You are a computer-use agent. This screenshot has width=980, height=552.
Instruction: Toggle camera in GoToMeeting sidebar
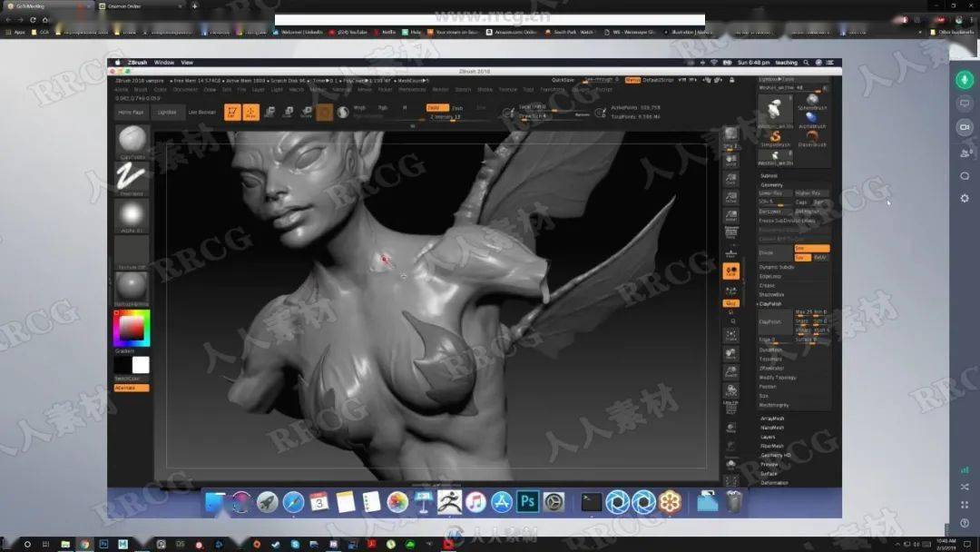tap(965, 127)
